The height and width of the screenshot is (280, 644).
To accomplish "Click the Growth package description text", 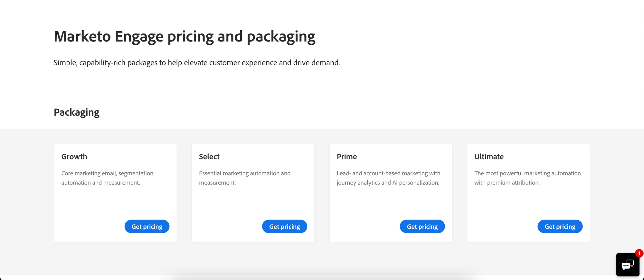I will click(108, 178).
